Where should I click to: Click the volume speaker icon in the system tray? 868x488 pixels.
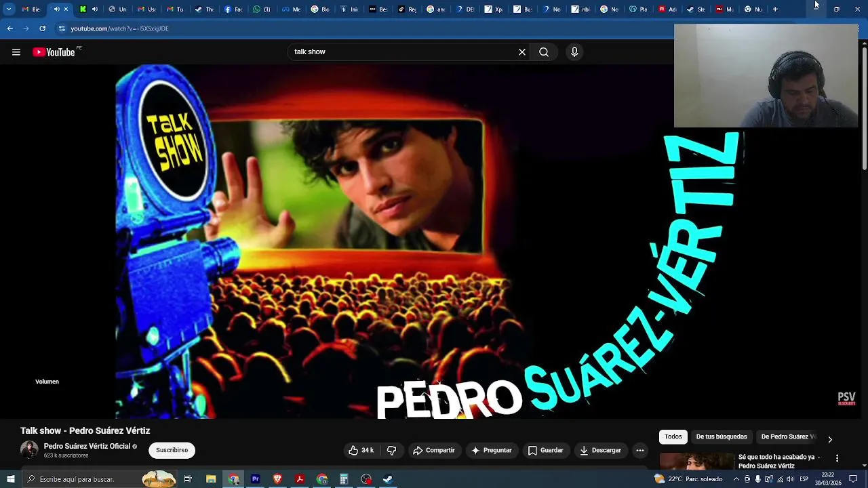pyautogui.click(x=790, y=479)
